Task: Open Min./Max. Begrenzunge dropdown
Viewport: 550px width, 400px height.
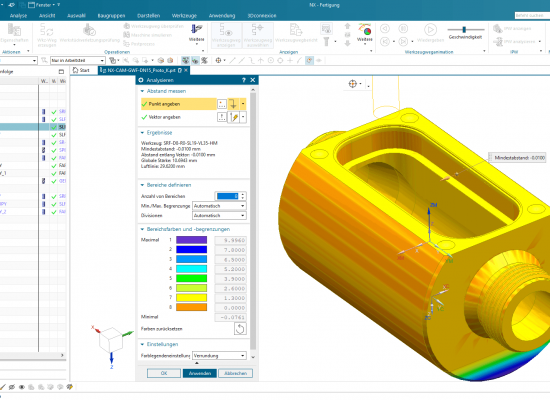Action: click(x=219, y=206)
